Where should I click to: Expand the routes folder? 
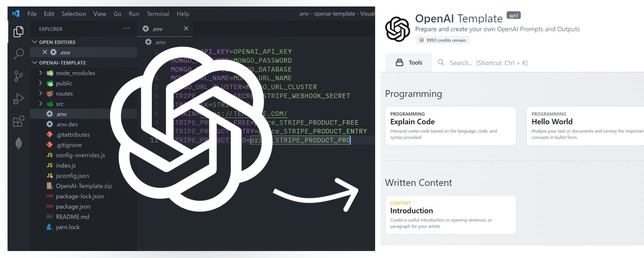pos(40,94)
